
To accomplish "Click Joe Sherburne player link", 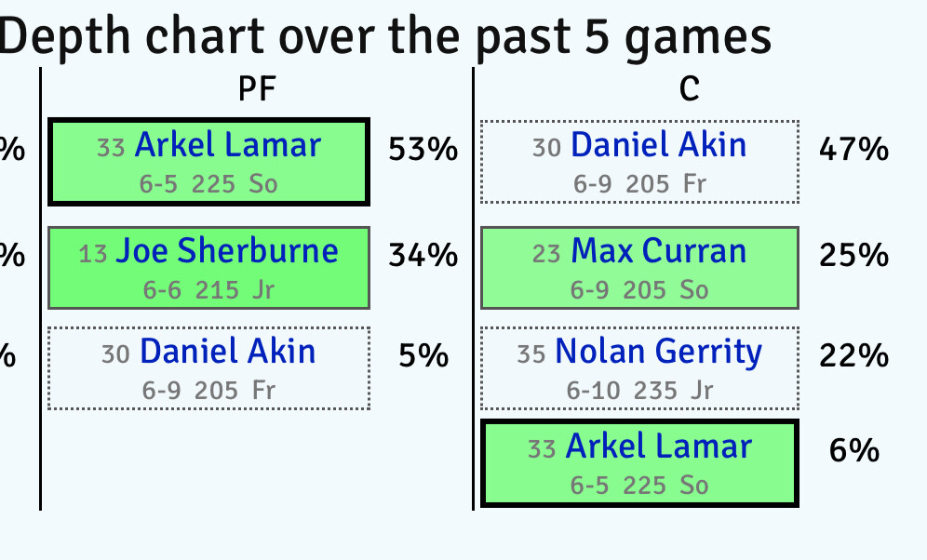I will click(x=226, y=251).
